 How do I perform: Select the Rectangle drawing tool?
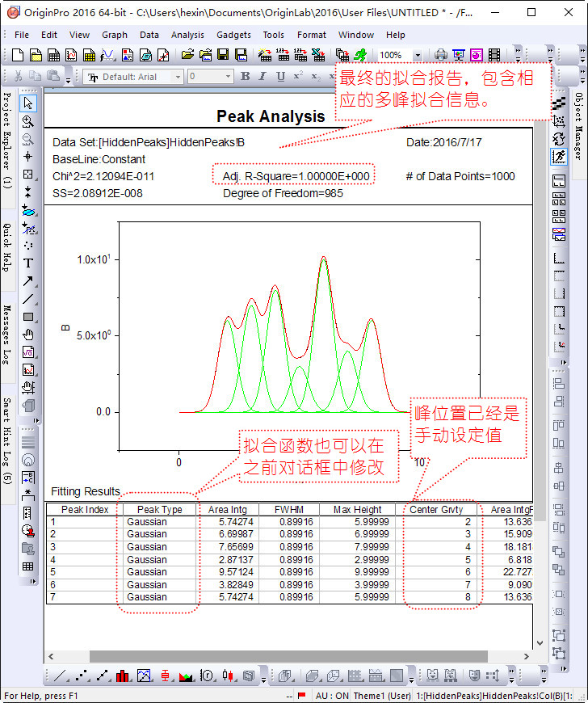click(28, 317)
